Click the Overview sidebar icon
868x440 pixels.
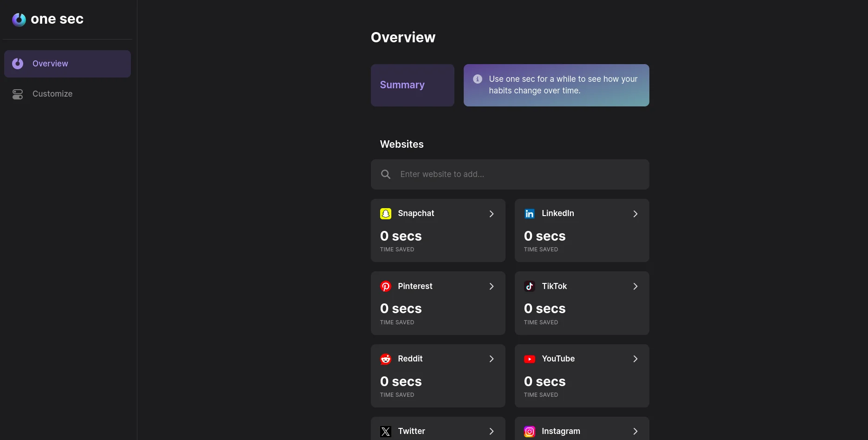click(x=18, y=64)
